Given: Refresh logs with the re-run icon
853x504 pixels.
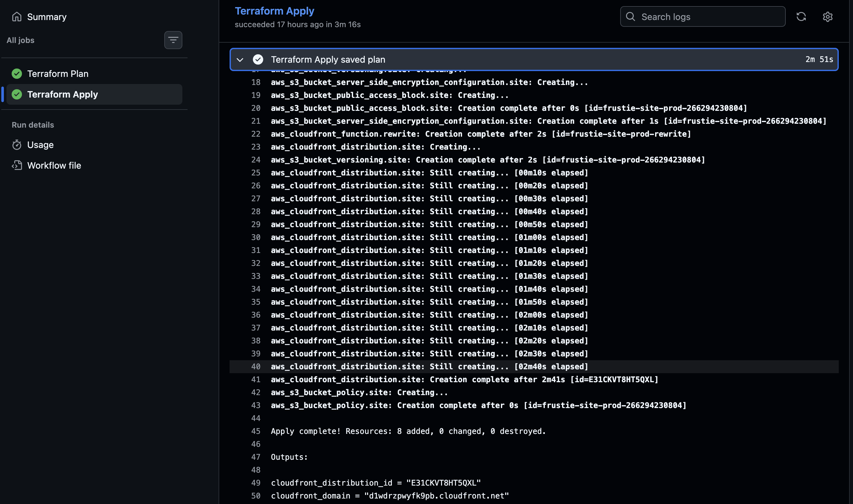Looking at the screenshot, I should (801, 17).
